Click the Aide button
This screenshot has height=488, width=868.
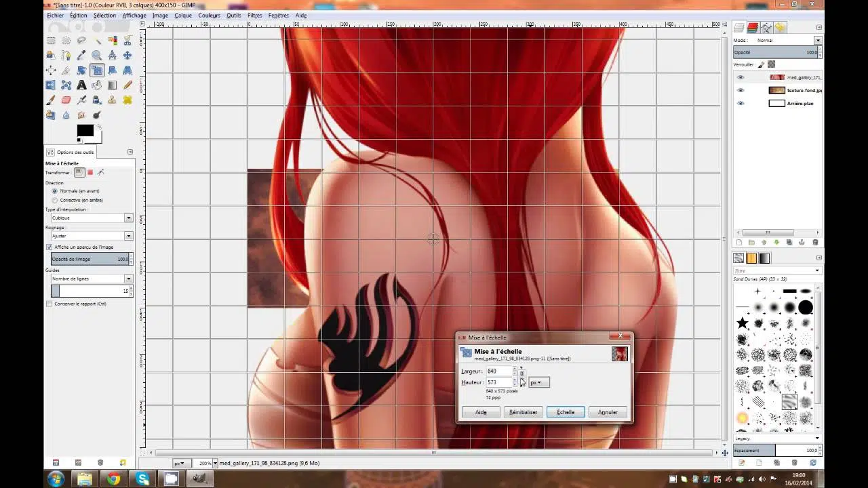pos(481,412)
